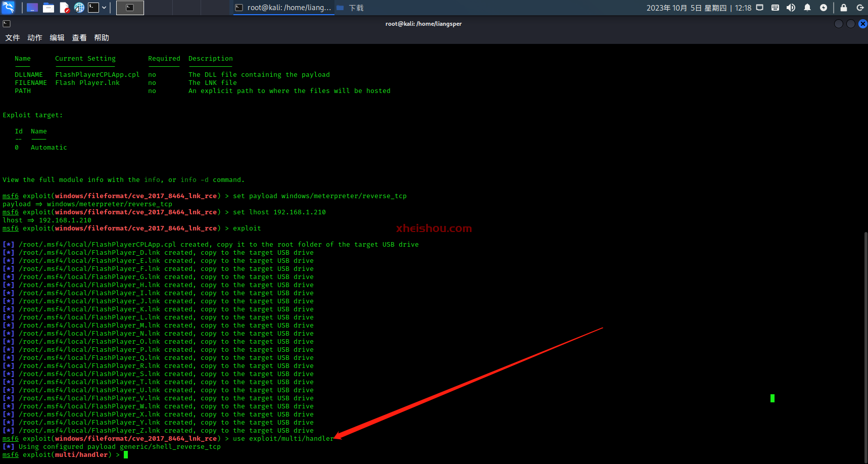Click 'Flash Player.lnk' setting value
868x464 pixels.
coord(87,83)
